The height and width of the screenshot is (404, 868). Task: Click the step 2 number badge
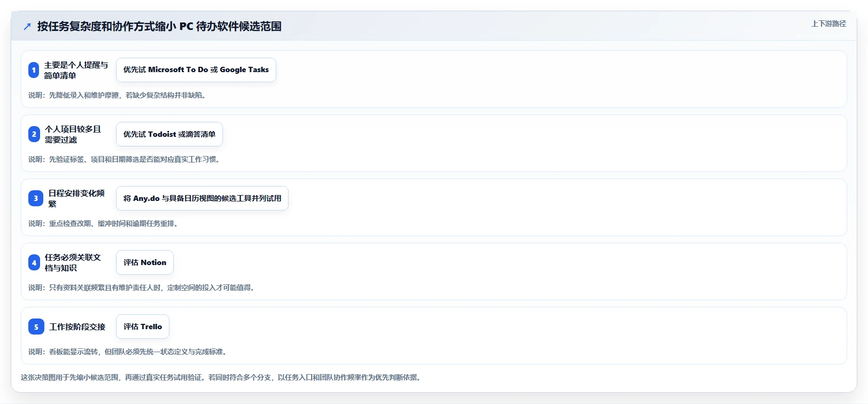(x=34, y=134)
